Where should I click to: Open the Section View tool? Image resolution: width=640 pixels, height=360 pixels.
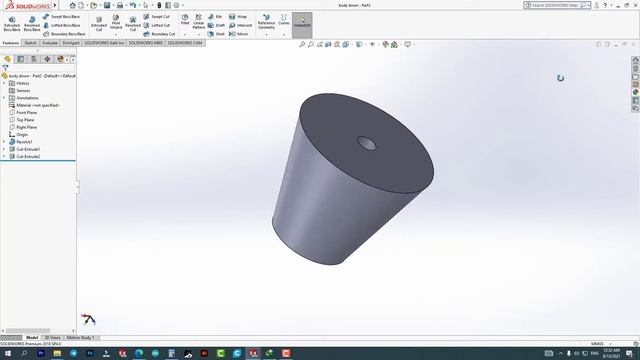[x=328, y=44]
